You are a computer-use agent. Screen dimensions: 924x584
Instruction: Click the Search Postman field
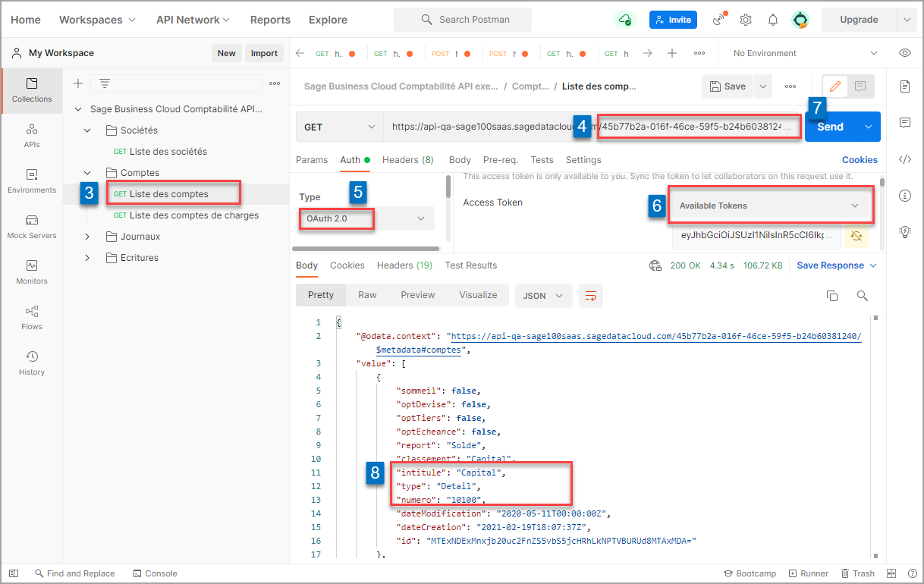(x=463, y=20)
